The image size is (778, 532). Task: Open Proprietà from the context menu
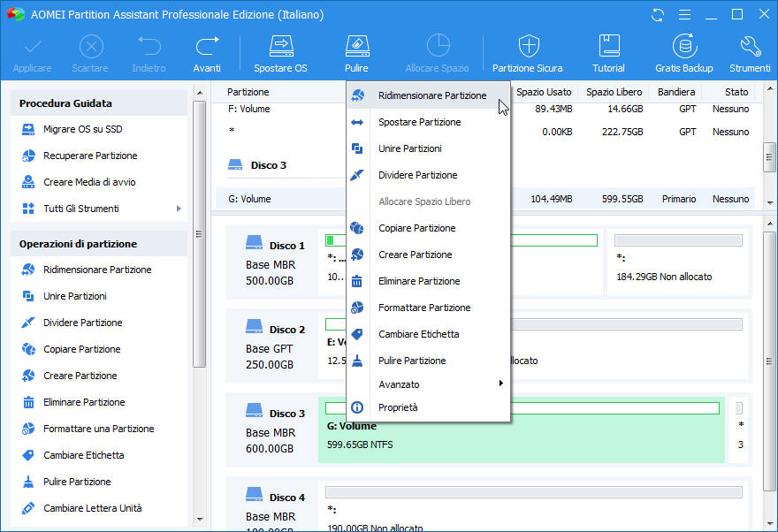[x=429, y=407]
